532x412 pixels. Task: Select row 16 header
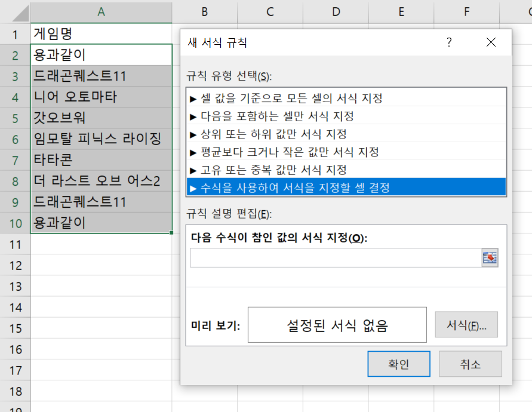click(16, 349)
